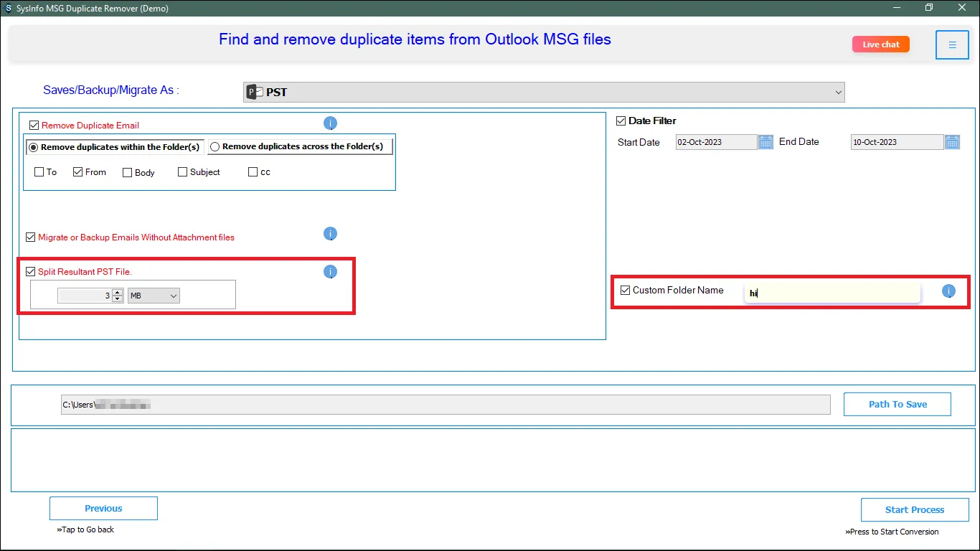Open End Date calendar picker icon
The height and width of the screenshot is (551, 980).
[x=952, y=142]
